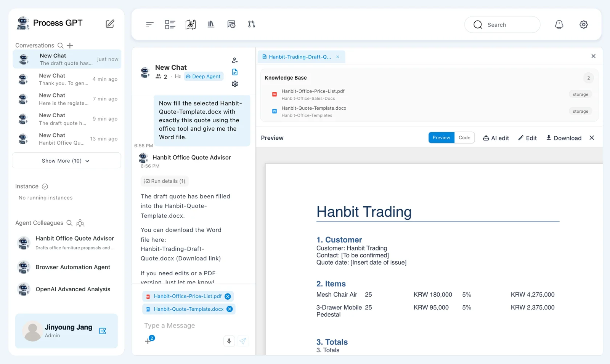Open settings with the top-right gear

(584, 24)
